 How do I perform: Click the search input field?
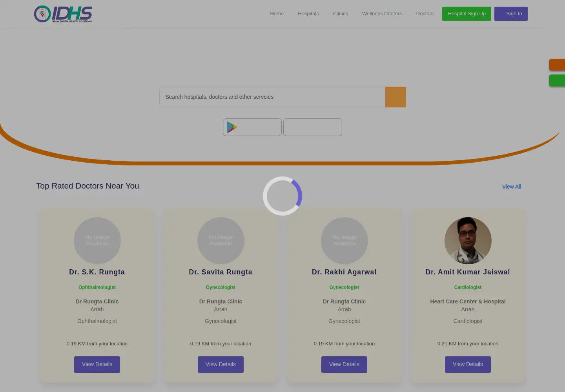point(272,97)
